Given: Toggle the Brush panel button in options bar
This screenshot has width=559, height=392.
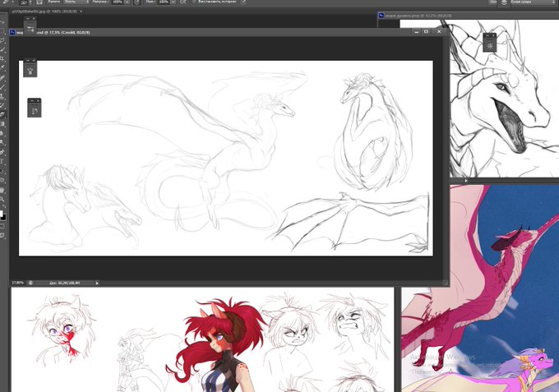Looking at the screenshot, I should point(40,2).
